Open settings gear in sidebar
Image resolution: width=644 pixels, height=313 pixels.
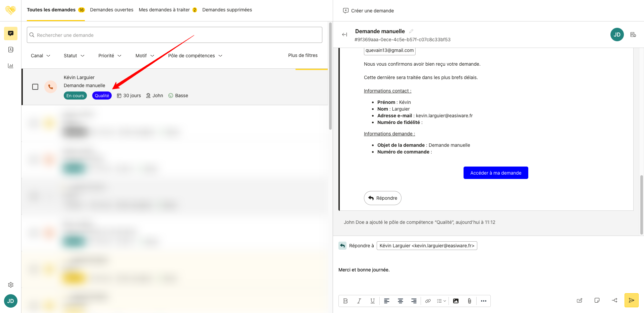[x=11, y=285]
